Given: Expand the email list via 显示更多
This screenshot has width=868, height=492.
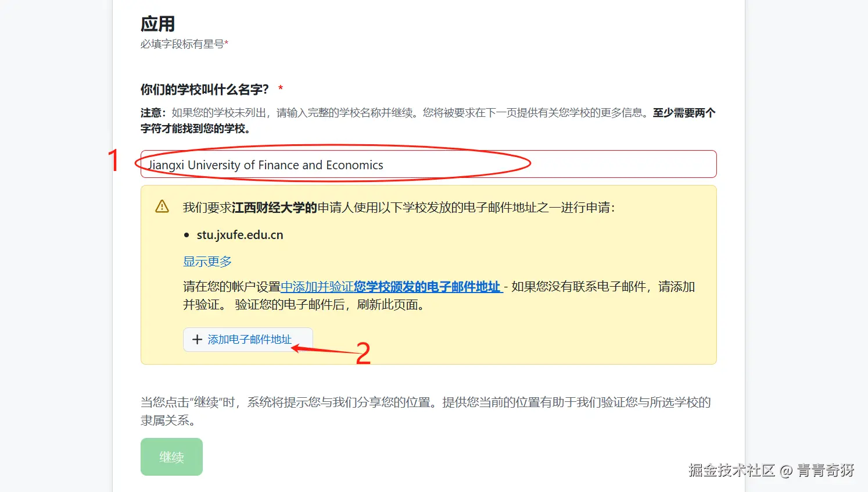Looking at the screenshot, I should point(207,262).
